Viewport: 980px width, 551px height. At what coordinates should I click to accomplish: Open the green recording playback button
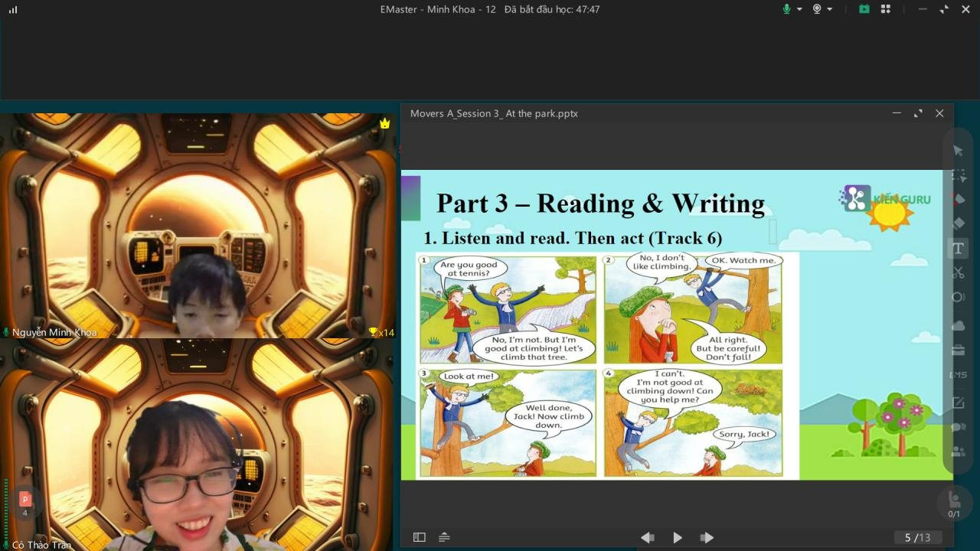pyautogui.click(x=864, y=9)
